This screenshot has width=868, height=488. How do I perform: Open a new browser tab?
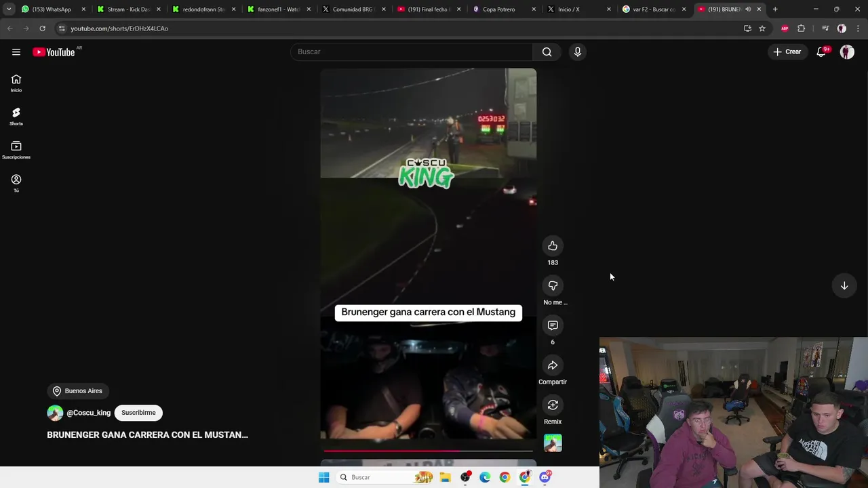point(775,9)
